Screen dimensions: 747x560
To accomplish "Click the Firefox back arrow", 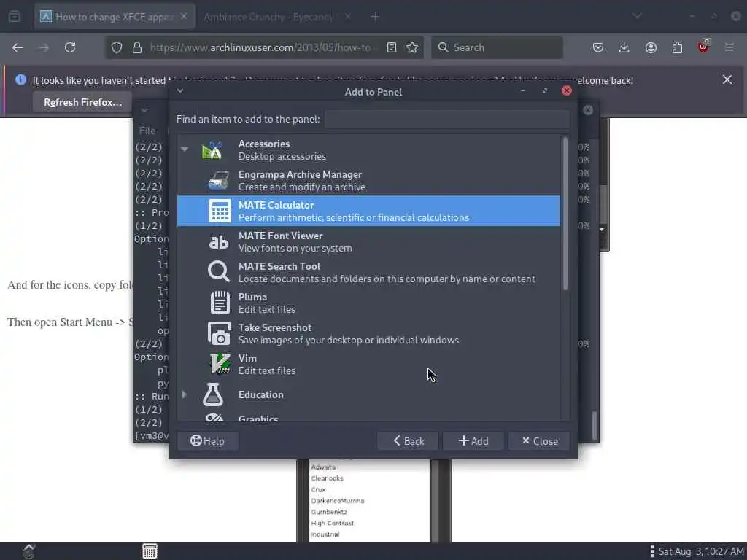I will coord(18,47).
